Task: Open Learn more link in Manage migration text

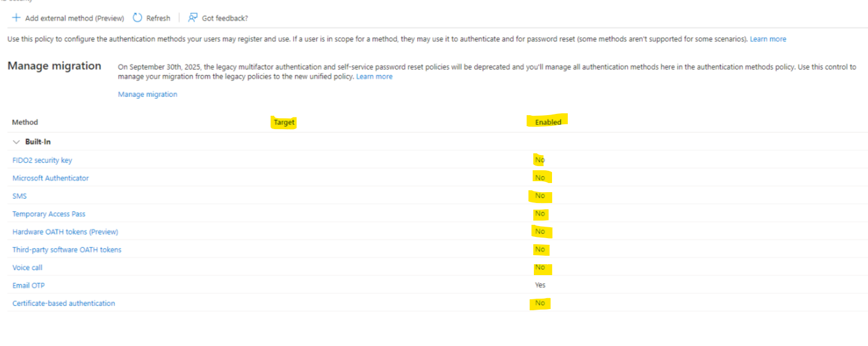Action: [374, 76]
